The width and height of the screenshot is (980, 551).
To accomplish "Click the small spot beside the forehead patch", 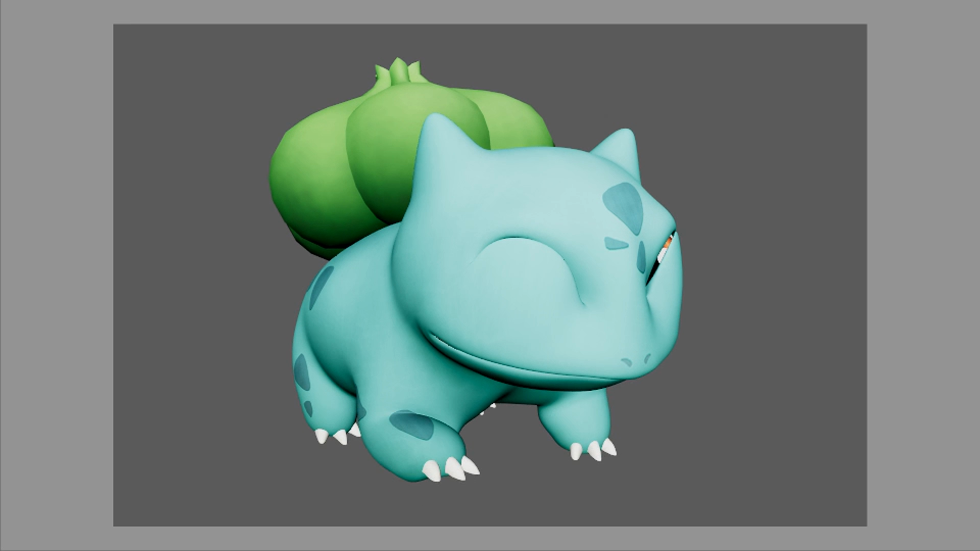I will [x=615, y=244].
